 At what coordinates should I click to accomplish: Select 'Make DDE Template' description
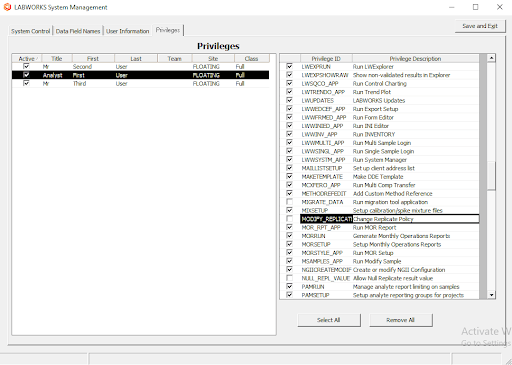[x=378, y=177]
